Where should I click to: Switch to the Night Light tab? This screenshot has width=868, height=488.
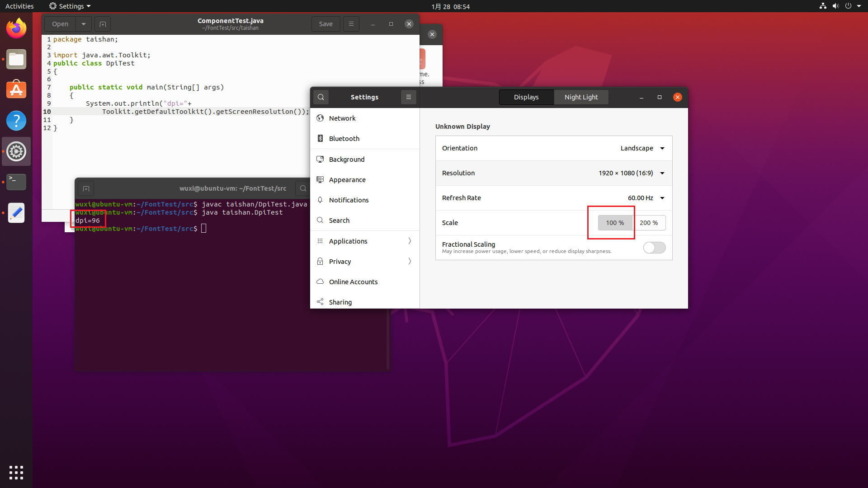click(x=581, y=97)
